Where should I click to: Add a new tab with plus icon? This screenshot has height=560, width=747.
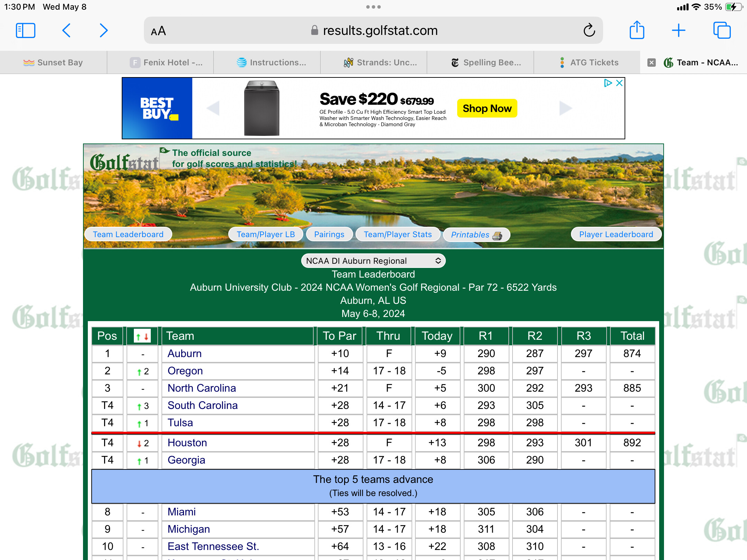pyautogui.click(x=679, y=30)
